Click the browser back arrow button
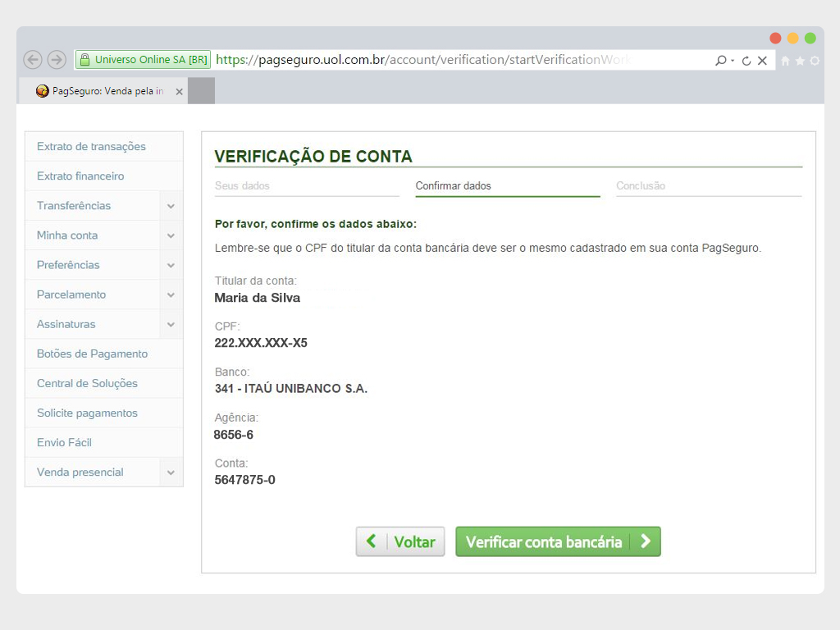 point(33,59)
